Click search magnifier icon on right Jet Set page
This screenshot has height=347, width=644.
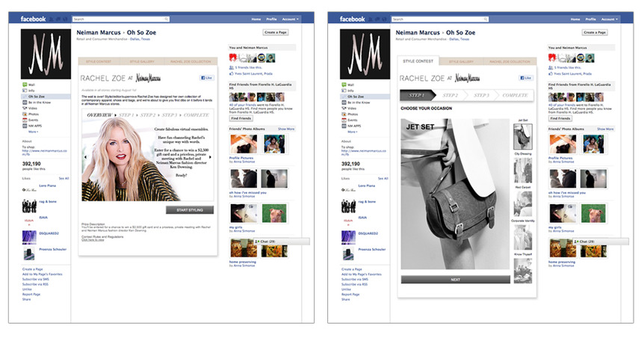click(x=486, y=19)
